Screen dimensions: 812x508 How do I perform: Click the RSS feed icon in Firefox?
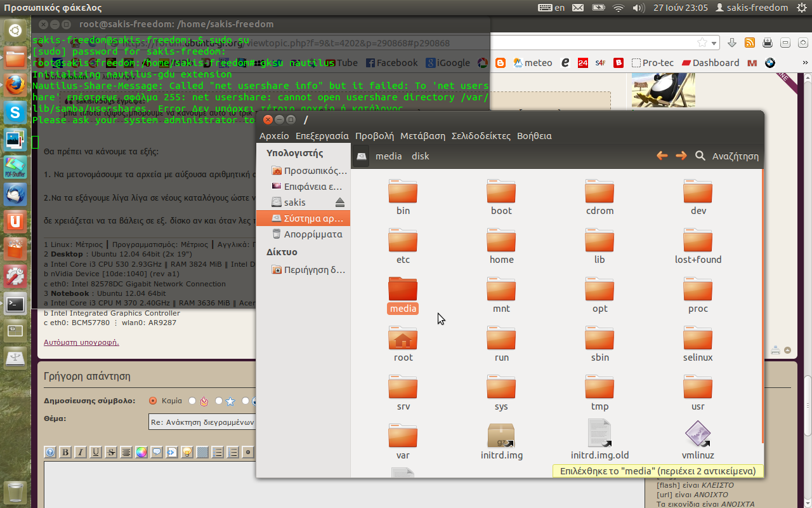click(x=749, y=43)
